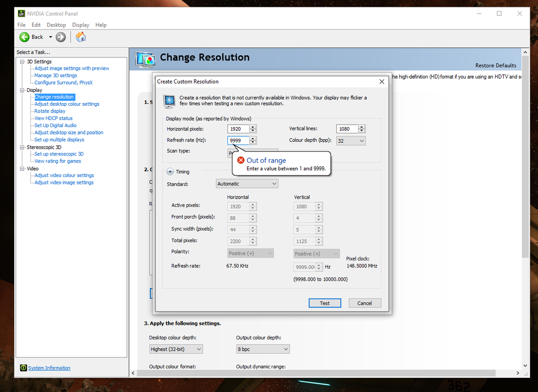Click the red Out of range error icon
Viewport: 538px width, 392px height.
pos(241,160)
